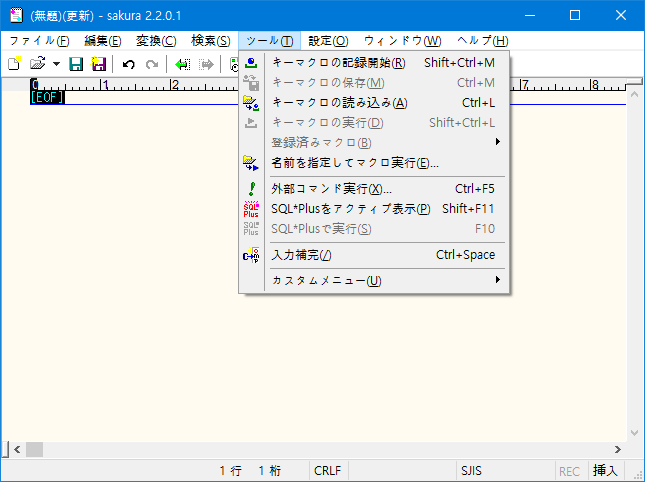This screenshot has height=482, width=645.
Task: Open the 編集(E) menu
Action: click(103, 41)
